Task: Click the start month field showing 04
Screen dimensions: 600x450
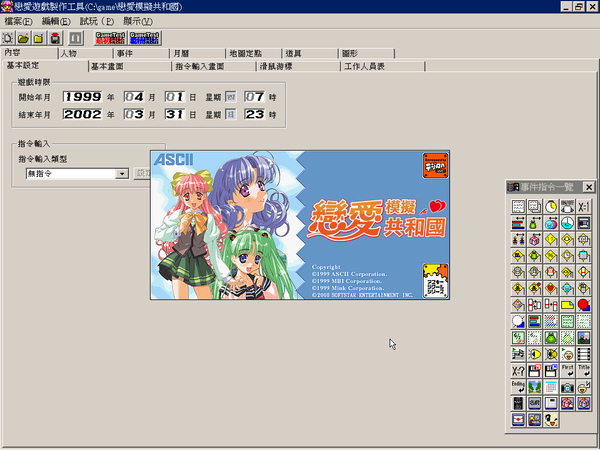Action: point(134,97)
